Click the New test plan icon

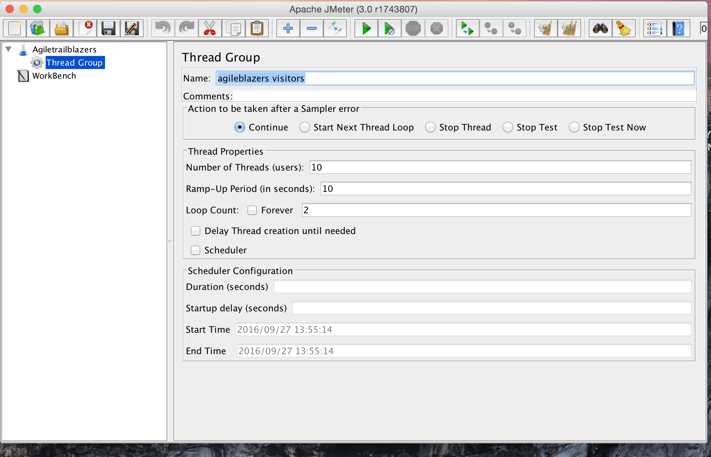click(x=15, y=28)
